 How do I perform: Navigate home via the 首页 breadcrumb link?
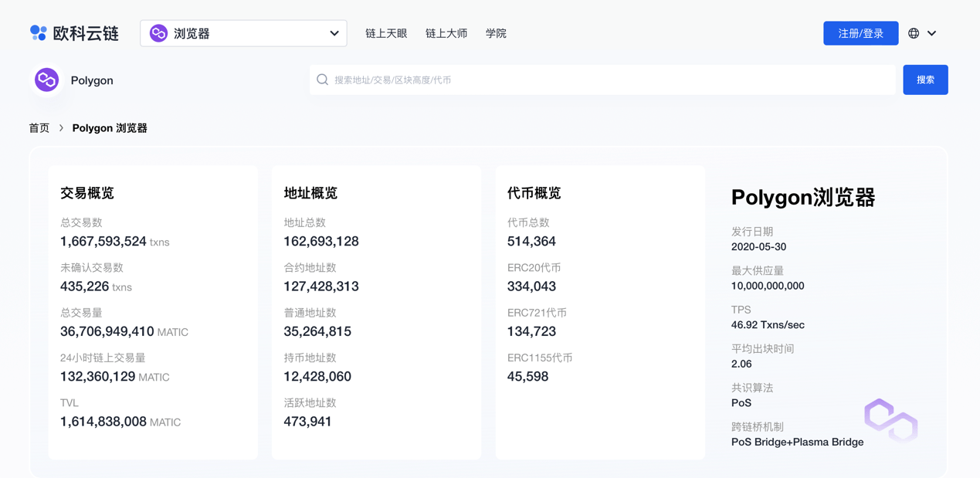39,127
